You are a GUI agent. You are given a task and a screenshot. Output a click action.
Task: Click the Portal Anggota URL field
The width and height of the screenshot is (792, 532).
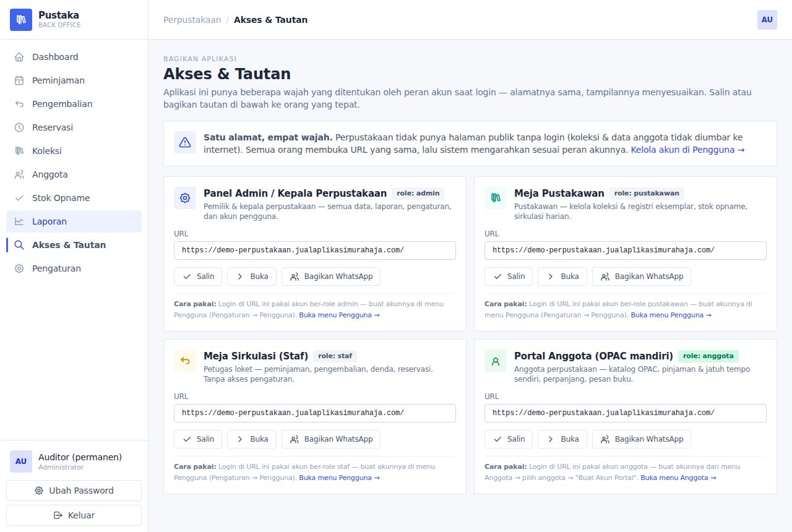pos(626,413)
